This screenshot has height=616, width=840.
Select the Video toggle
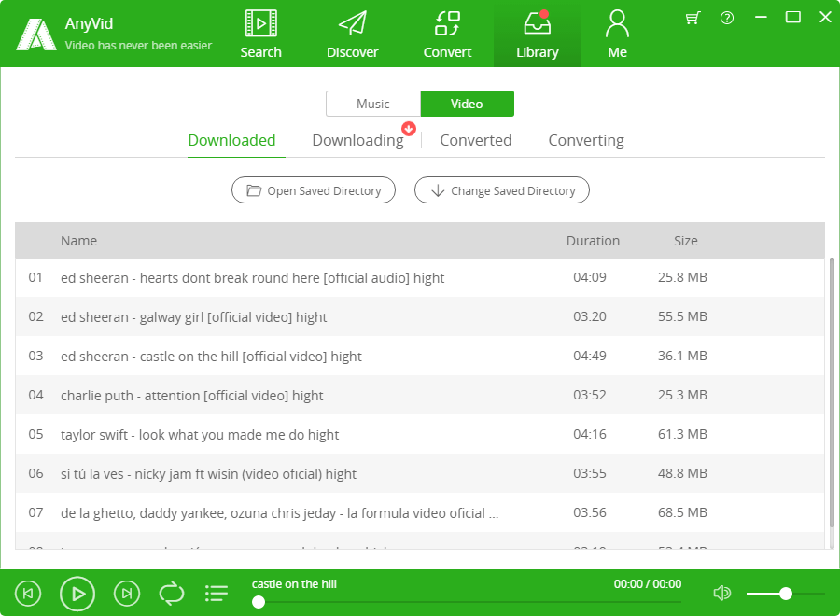[x=468, y=104]
